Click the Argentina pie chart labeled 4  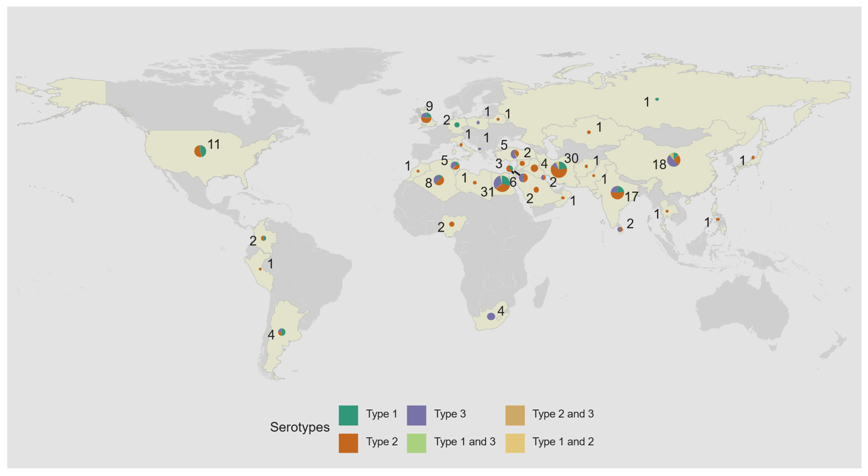pos(282,332)
